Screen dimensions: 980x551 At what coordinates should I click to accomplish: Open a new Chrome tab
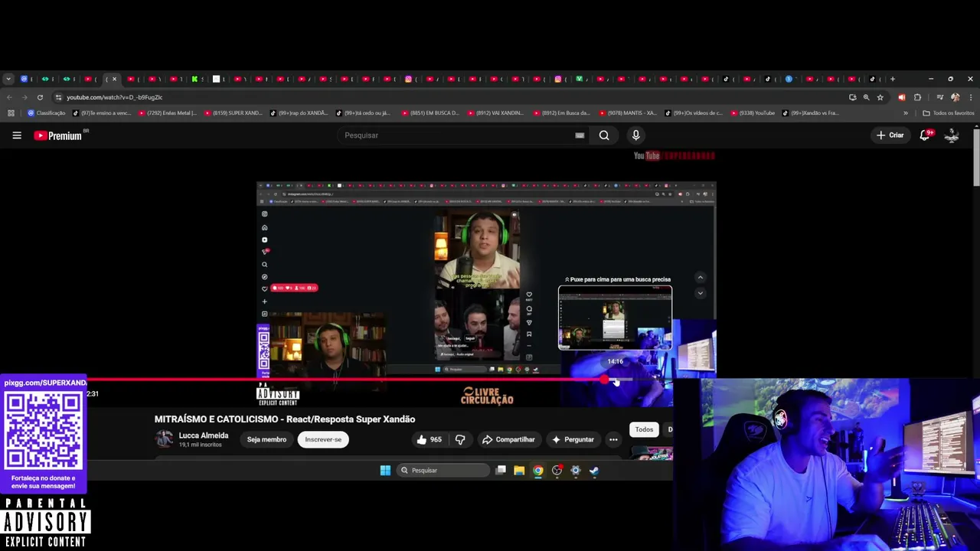pos(892,79)
